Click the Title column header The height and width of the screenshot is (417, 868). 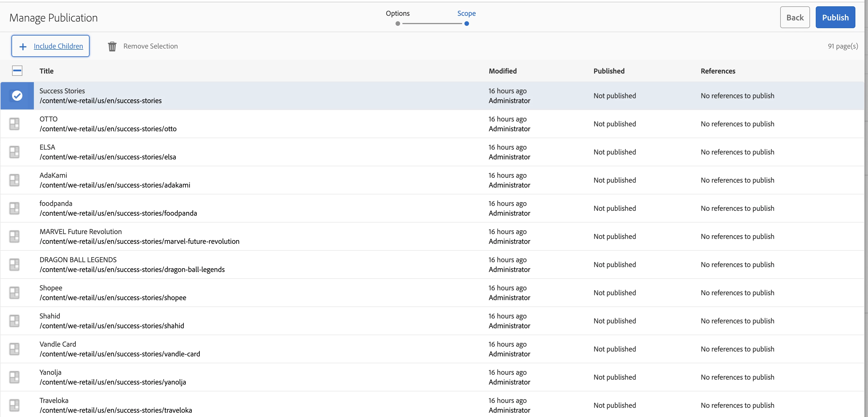click(x=46, y=71)
